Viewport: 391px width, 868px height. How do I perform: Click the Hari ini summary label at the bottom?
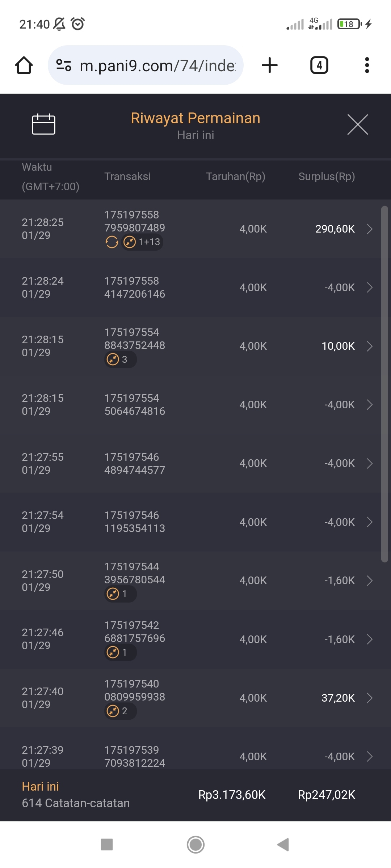40,787
